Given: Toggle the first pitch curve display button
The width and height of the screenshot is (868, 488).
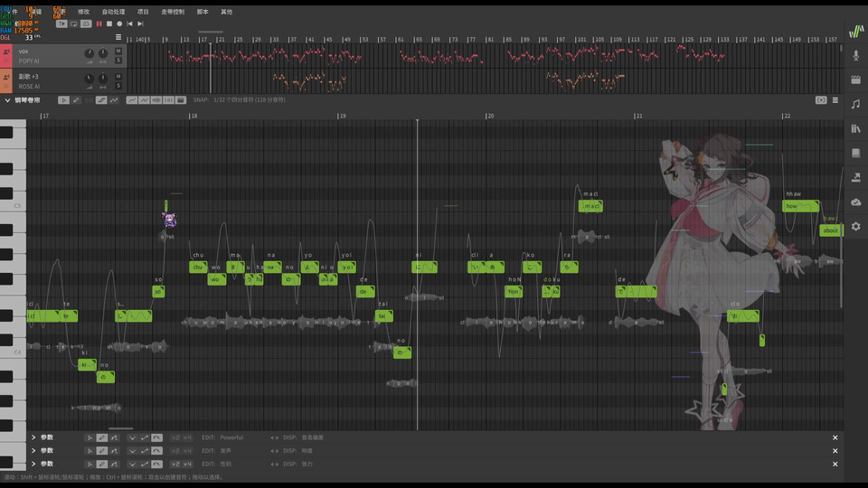Looking at the screenshot, I should click(132, 100).
